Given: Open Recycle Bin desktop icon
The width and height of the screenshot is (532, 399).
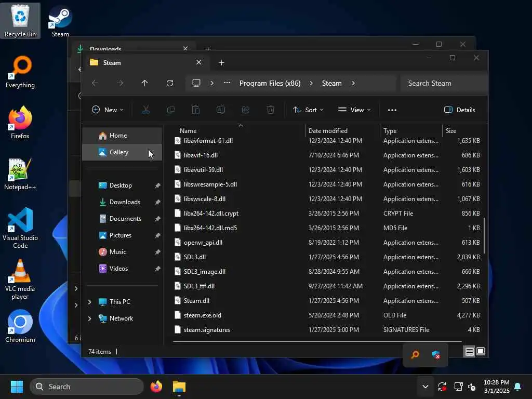Looking at the screenshot, I should (x=20, y=21).
